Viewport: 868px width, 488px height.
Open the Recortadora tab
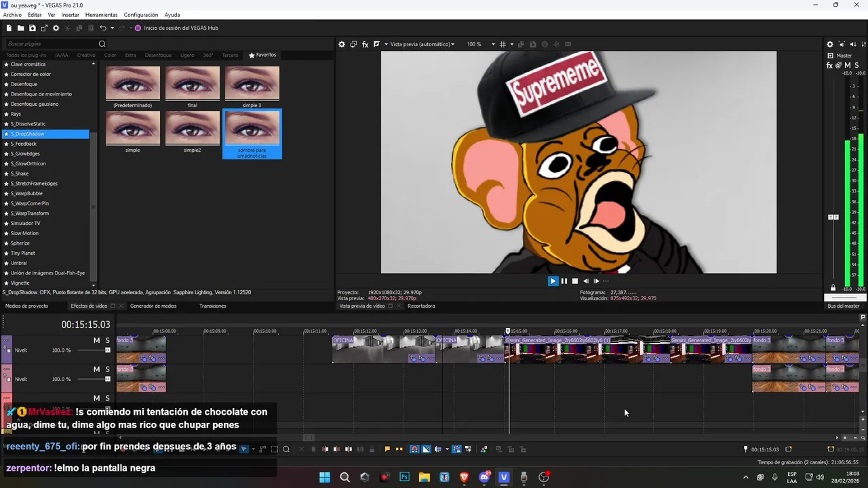[421, 306]
